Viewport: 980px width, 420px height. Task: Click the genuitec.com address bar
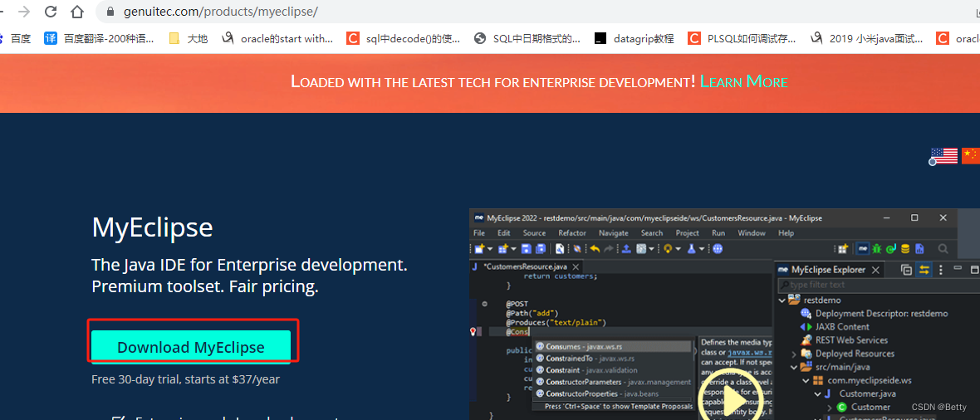pyautogui.click(x=537, y=12)
